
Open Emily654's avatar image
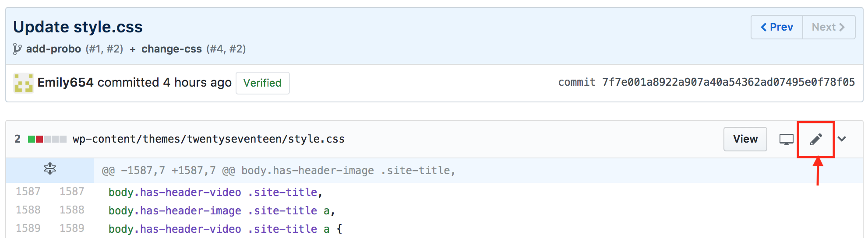click(23, 83)
